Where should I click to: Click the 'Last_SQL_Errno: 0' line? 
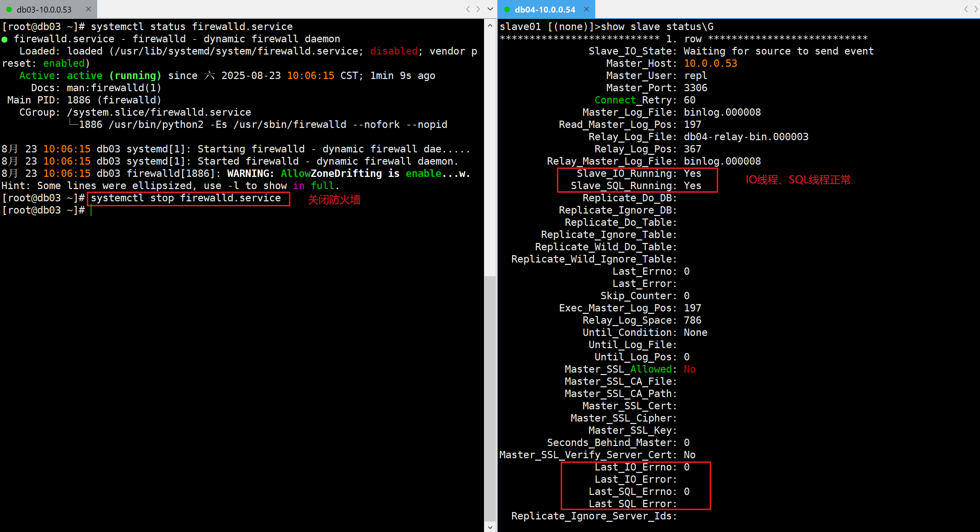pos(639,491)
